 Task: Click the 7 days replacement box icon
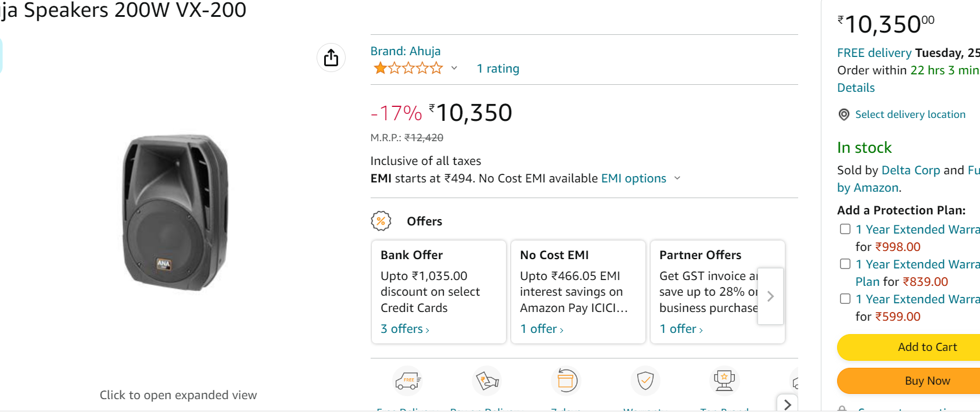point(566,381)
